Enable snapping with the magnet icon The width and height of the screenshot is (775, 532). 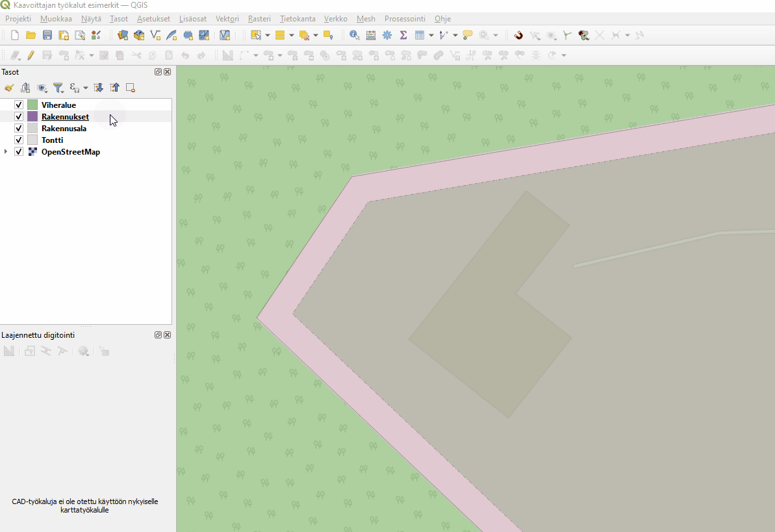tap(518, 35)
